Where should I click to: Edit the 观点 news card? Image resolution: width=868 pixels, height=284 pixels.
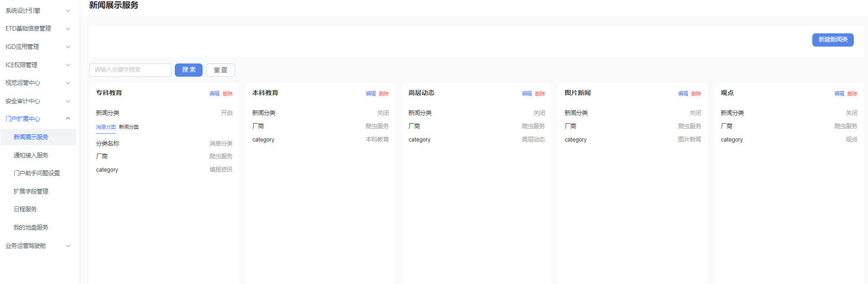click(839, 94)
